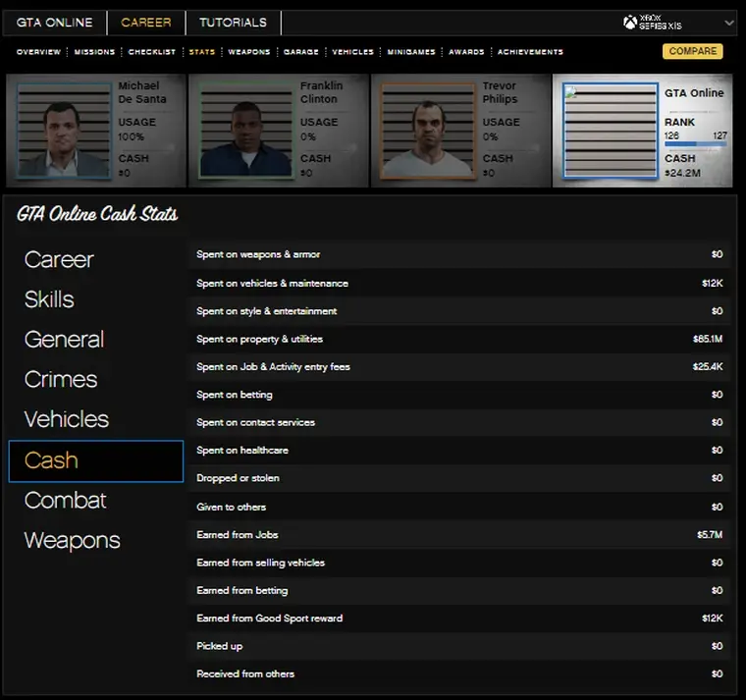Choose Trevor Philips' mugshot photo

(x=427, y=130)
